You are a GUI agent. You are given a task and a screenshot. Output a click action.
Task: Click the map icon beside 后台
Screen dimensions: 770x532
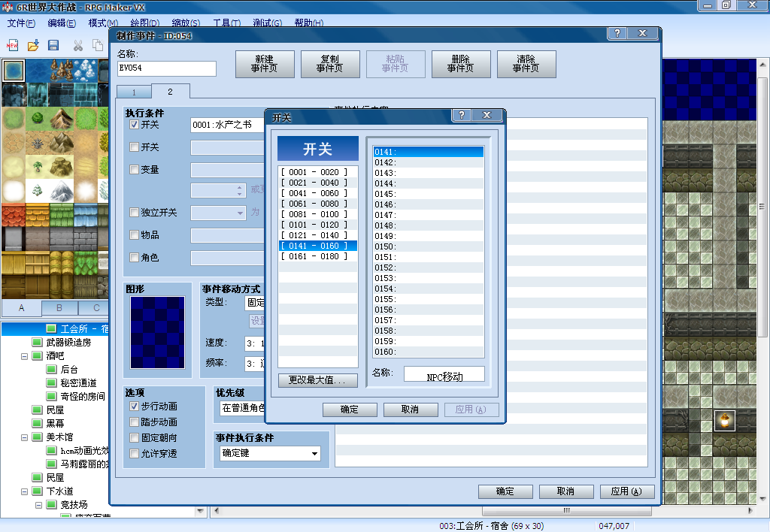click(x=51, y=369)
